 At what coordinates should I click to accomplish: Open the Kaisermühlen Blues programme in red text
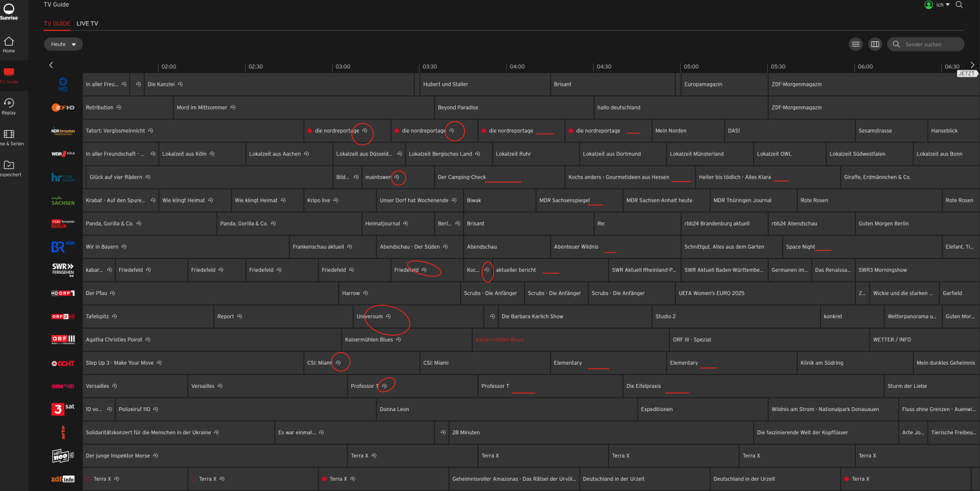(x=499, y=340)
